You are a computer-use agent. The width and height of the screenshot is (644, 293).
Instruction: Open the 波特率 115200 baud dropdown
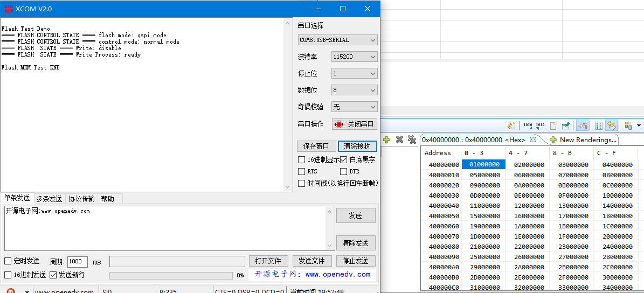pyautogui.click(x=354, y=57)
